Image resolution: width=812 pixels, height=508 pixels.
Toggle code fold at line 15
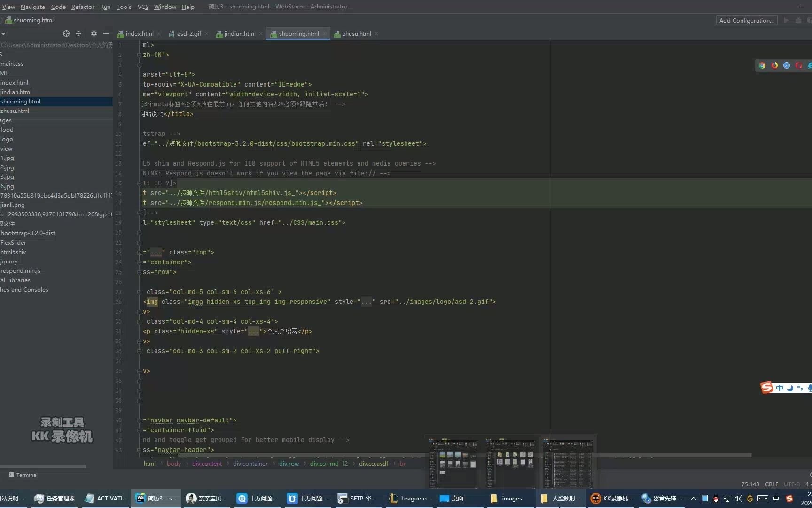tap(139, 183)
